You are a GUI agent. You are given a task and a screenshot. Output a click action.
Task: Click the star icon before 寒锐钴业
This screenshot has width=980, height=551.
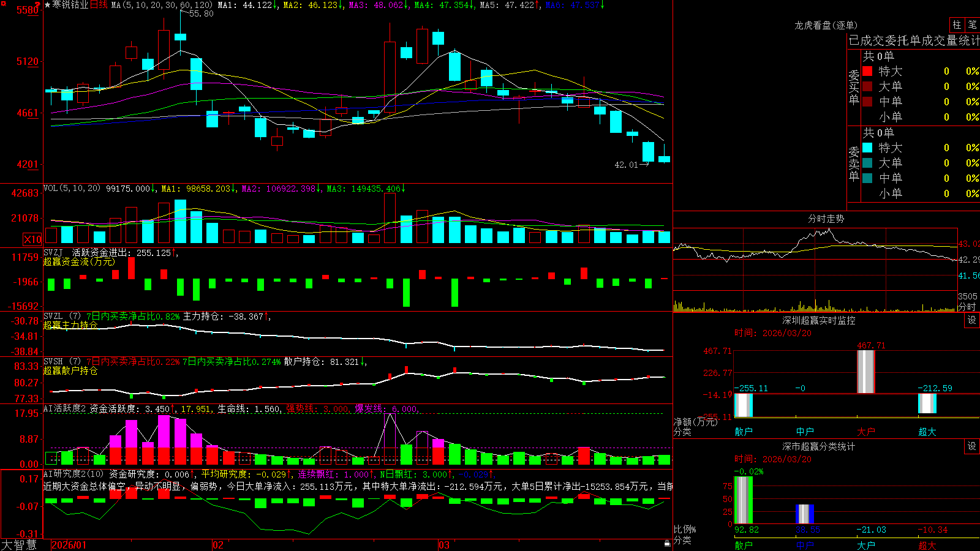[x=48, y=5]
